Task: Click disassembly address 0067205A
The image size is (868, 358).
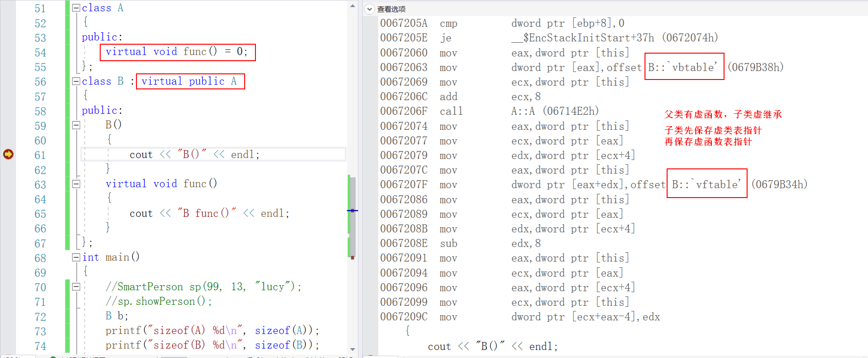Action: pos(404,24)
